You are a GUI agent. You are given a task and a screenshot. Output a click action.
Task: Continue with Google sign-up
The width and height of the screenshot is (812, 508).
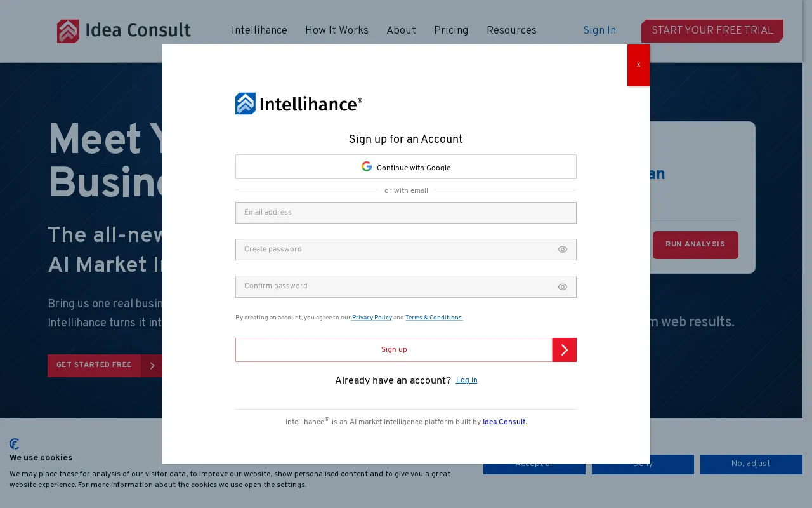click(406, 166)
